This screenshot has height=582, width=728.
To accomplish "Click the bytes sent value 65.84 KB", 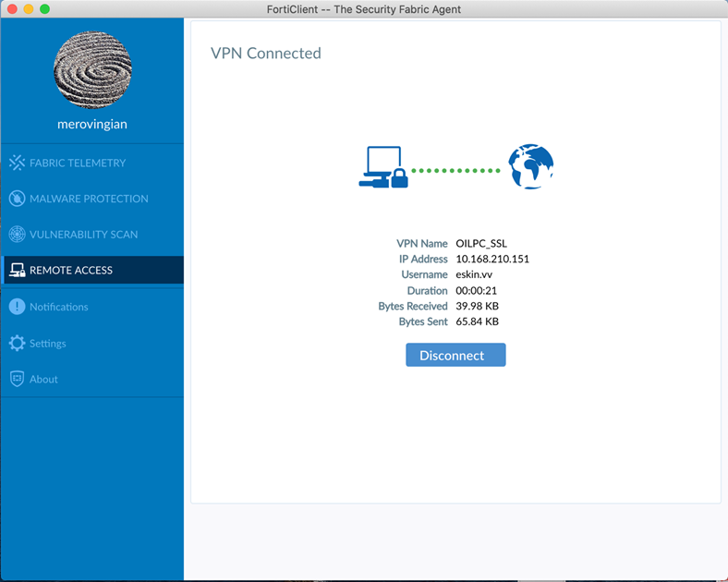I will click(x=478, y=321).
